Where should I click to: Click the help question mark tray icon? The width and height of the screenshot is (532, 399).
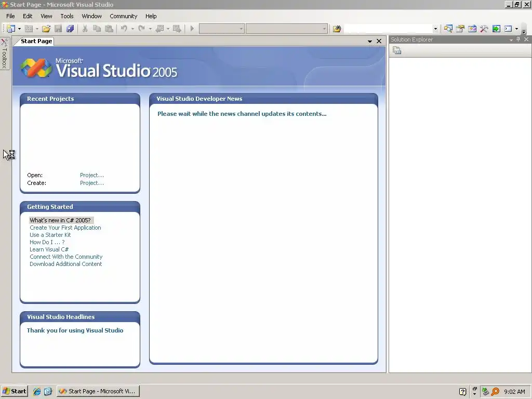462,392
